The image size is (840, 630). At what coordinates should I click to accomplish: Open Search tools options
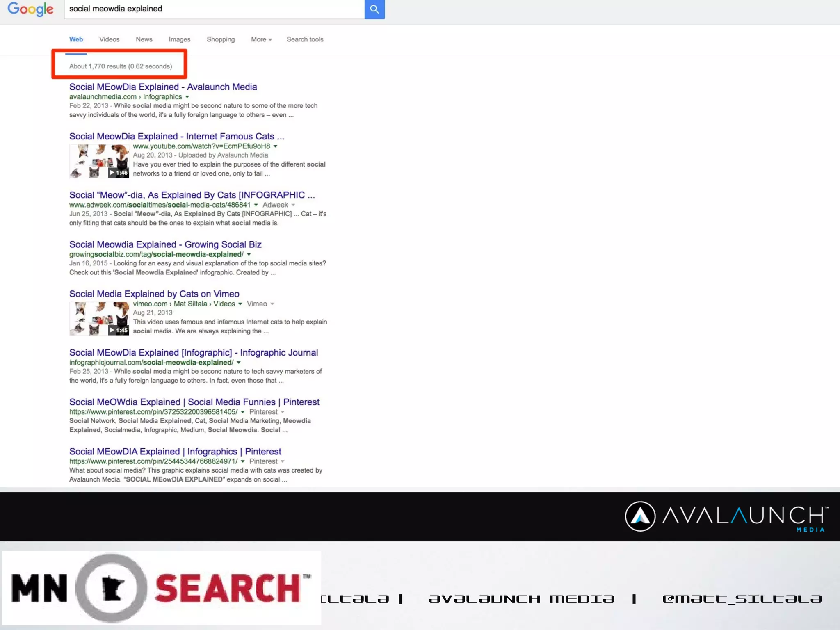tap(305, 39)
